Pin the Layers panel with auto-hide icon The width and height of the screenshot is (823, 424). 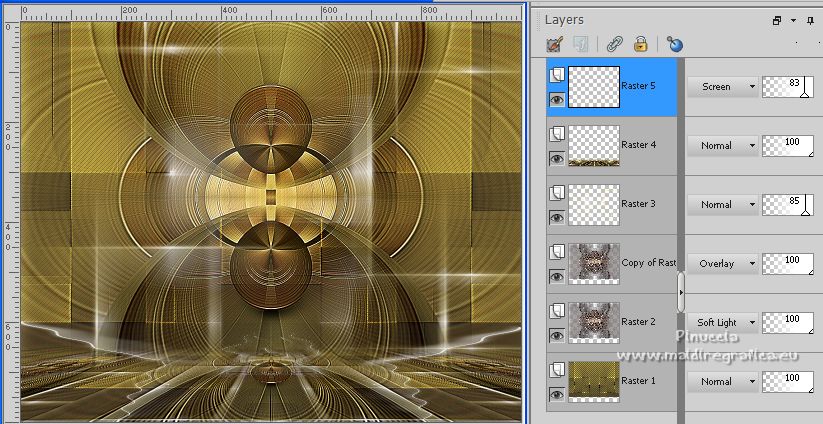[x=811, y=20]
